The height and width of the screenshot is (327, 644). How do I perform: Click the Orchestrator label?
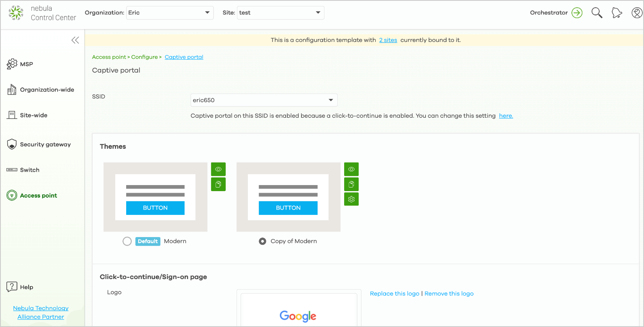pos(549,13)
